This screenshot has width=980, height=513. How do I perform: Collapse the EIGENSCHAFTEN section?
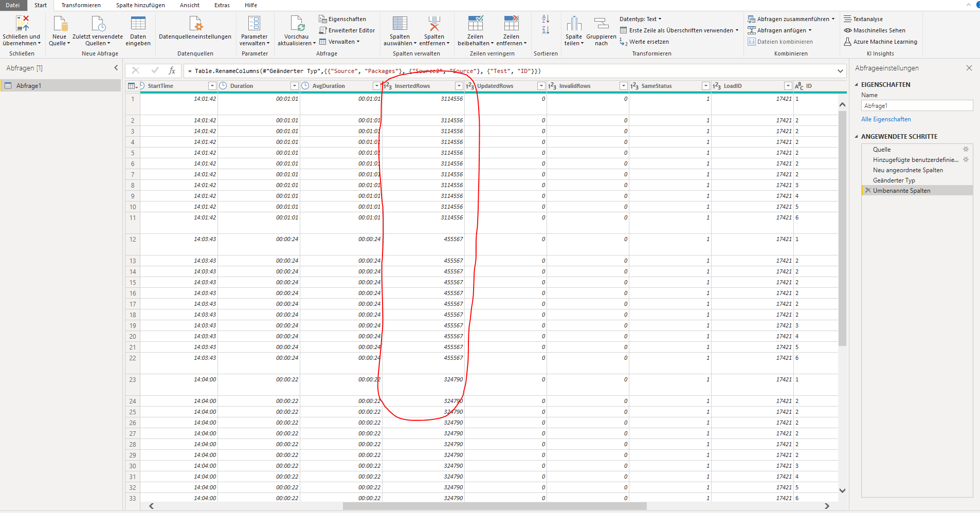tap(857, 85)
